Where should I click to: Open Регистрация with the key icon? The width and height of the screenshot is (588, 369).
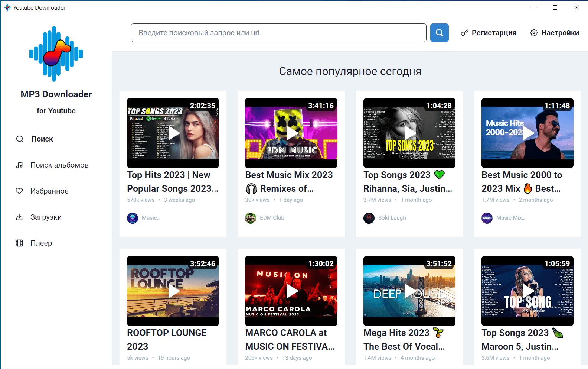[x=489, y=33]
